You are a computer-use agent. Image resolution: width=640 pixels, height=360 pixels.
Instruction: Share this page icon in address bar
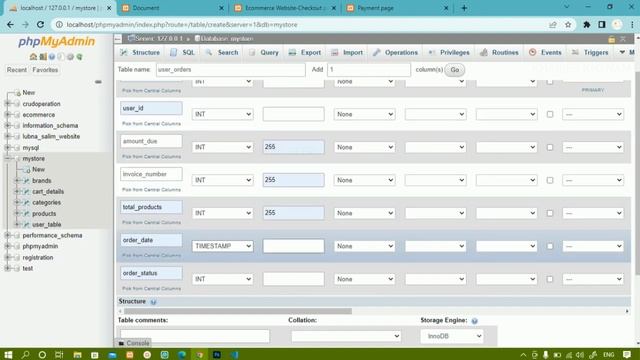(553, 24)
